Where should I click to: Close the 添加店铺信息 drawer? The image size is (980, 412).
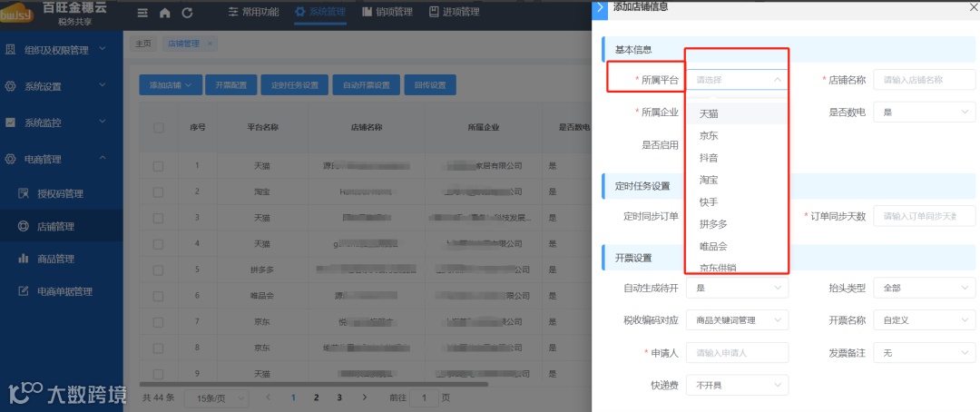tap(974, 7)
